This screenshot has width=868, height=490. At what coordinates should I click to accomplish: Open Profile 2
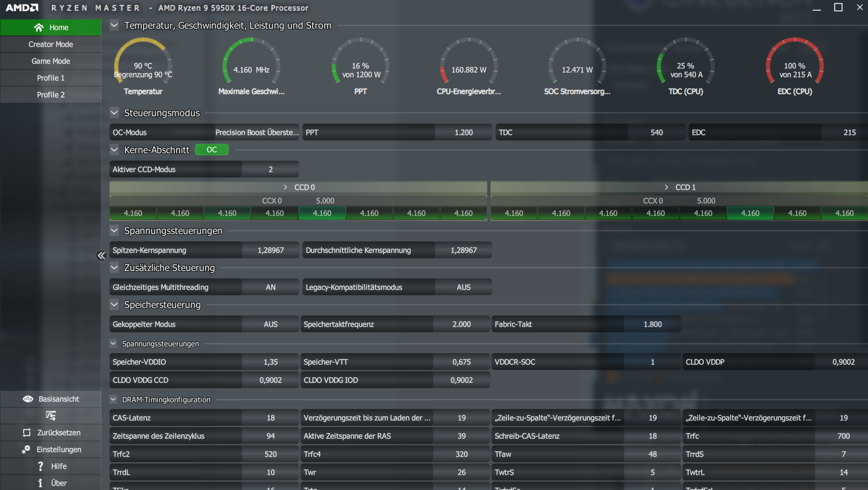coord(51,95)
